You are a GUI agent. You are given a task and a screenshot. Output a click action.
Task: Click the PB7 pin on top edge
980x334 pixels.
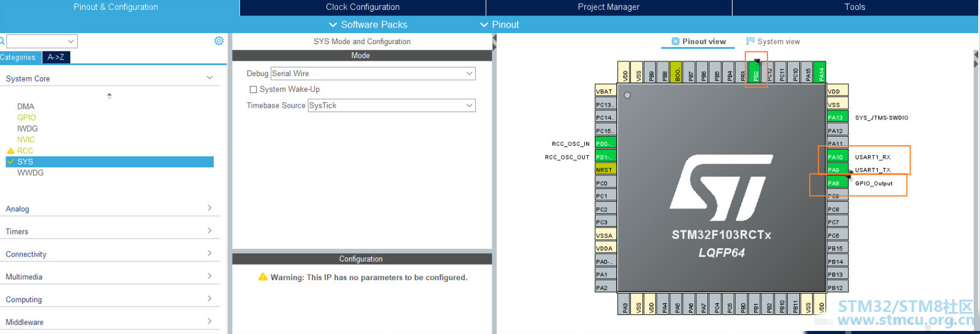(690, 72)
